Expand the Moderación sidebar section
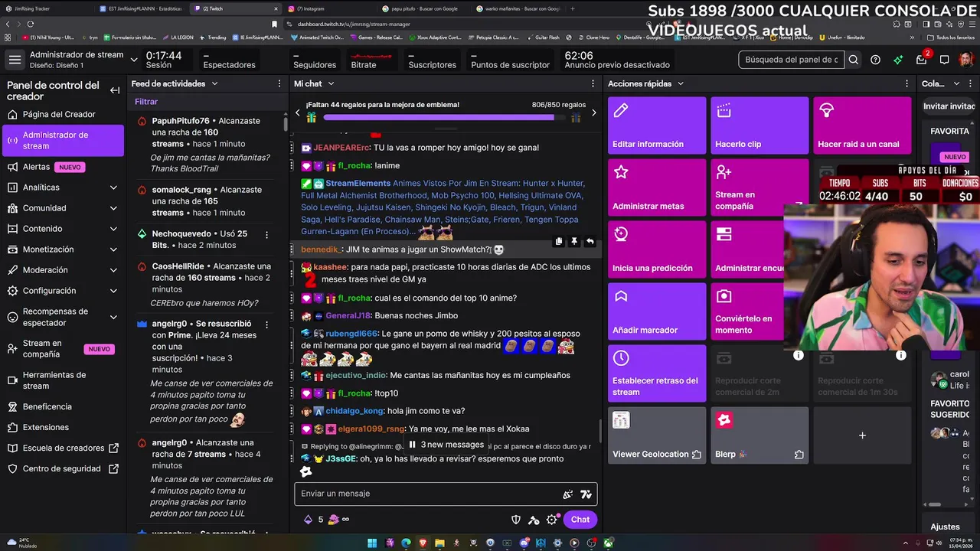 (x=113, y=270)
